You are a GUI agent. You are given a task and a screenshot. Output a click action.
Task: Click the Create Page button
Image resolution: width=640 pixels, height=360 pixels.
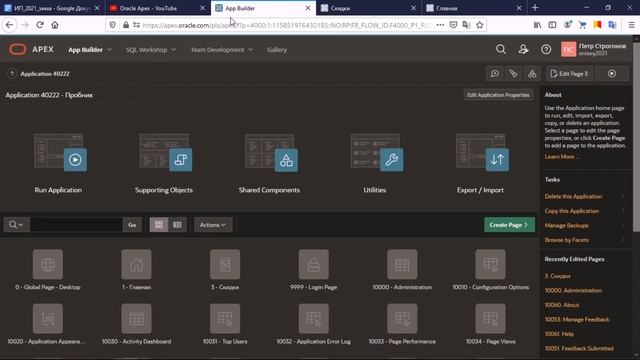[x=509, y=225]
